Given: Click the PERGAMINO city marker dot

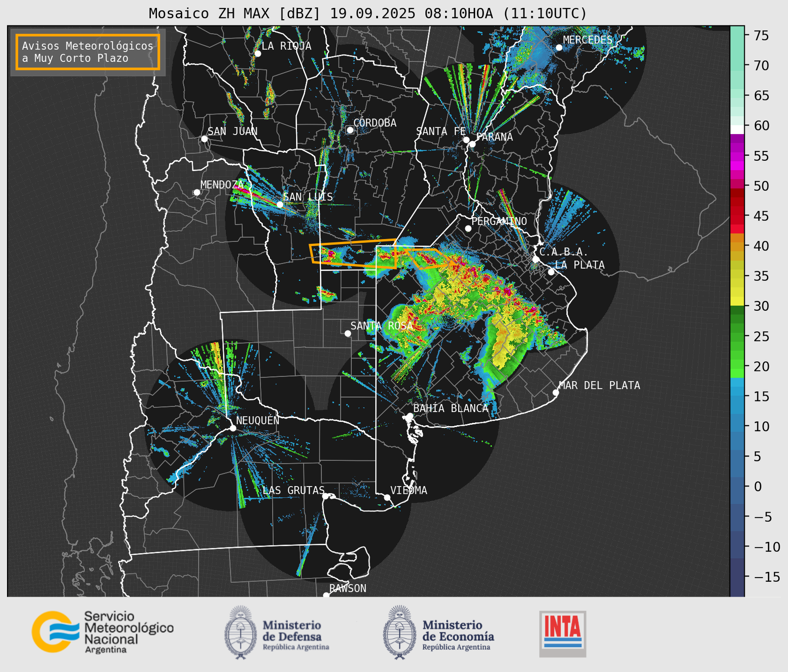Looking at the screenshot, I should click(468, 229).
